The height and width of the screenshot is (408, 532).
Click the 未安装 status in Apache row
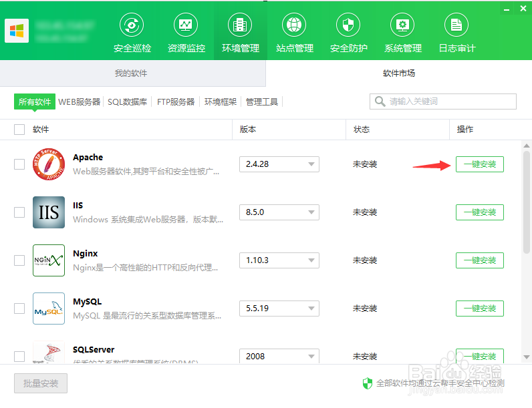click(365, 164)
